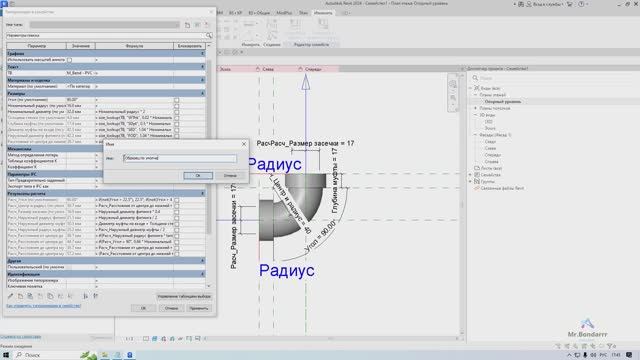Collapse the 3D виды browser node
Viewport: 640px width, 360px height.
click(476, 115)
